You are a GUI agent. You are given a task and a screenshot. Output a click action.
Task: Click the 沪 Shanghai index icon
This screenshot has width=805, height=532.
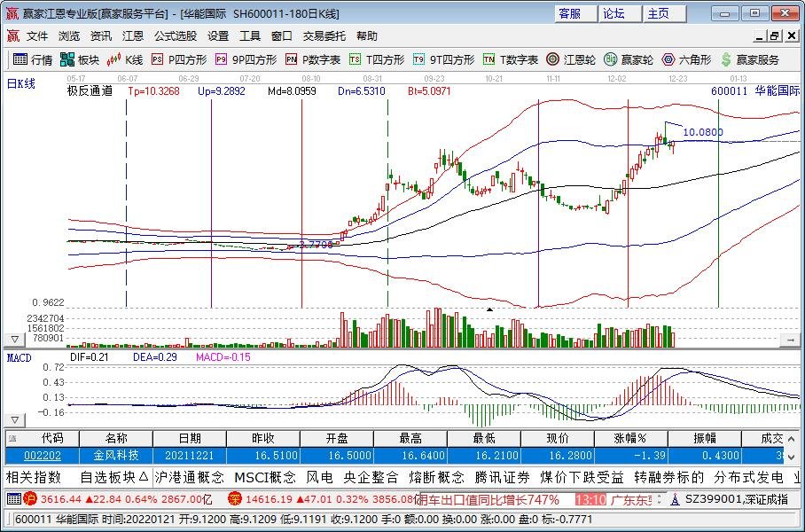tap(30, 498)
